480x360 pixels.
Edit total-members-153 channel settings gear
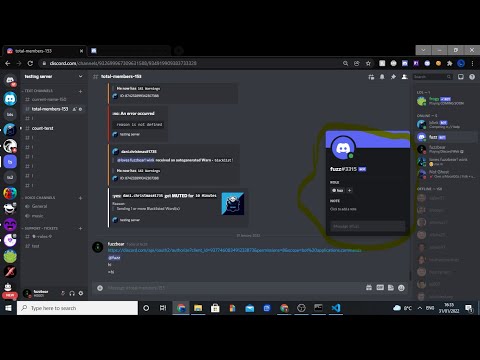click(x=80, y=109)
